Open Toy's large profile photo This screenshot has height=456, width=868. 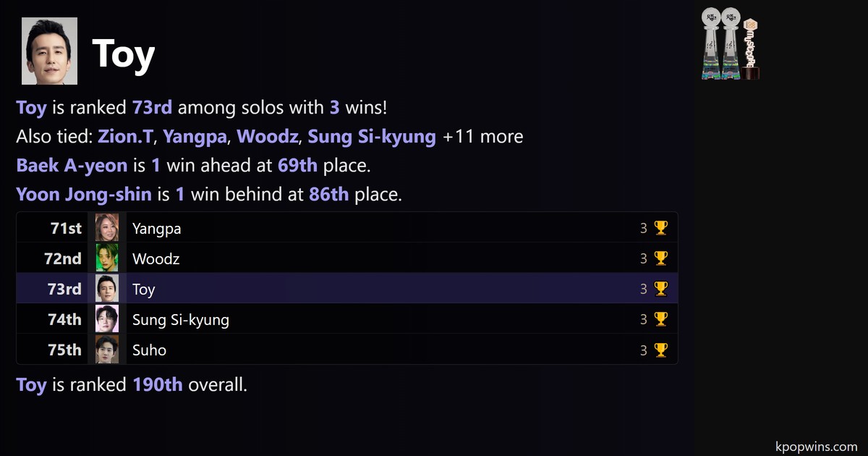tap(49, 51)
